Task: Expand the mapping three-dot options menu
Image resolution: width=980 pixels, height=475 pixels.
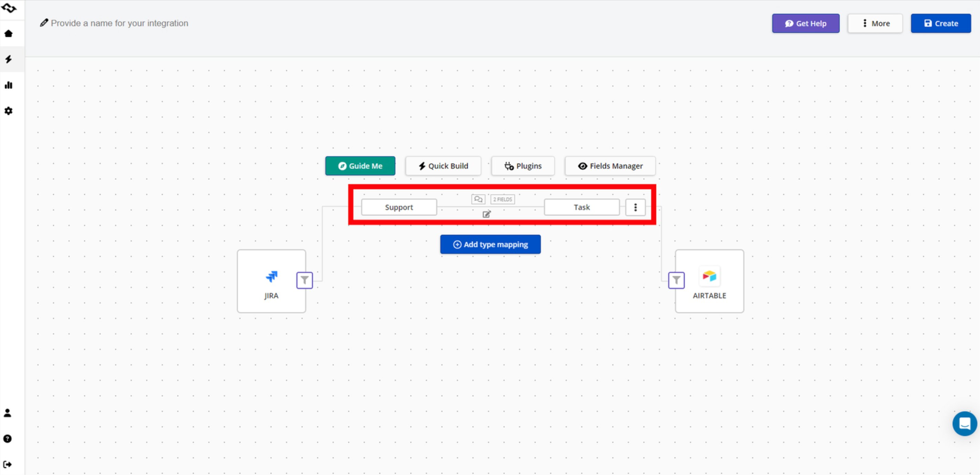Action: pos(635,207)
